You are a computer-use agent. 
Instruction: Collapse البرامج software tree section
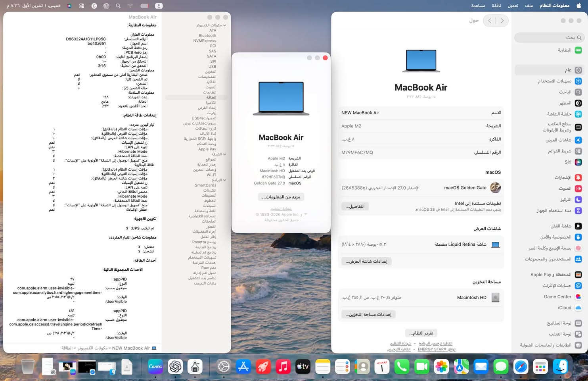point(224,180)
